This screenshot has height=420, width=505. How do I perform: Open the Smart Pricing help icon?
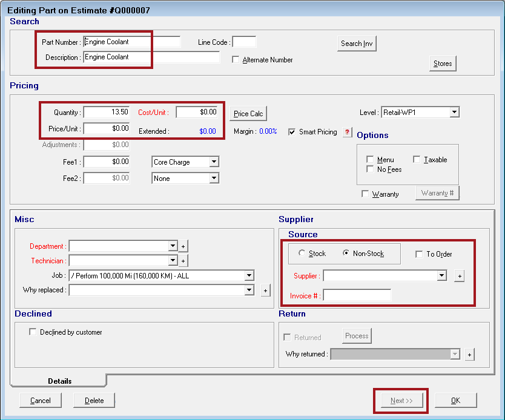coord(347,132)
